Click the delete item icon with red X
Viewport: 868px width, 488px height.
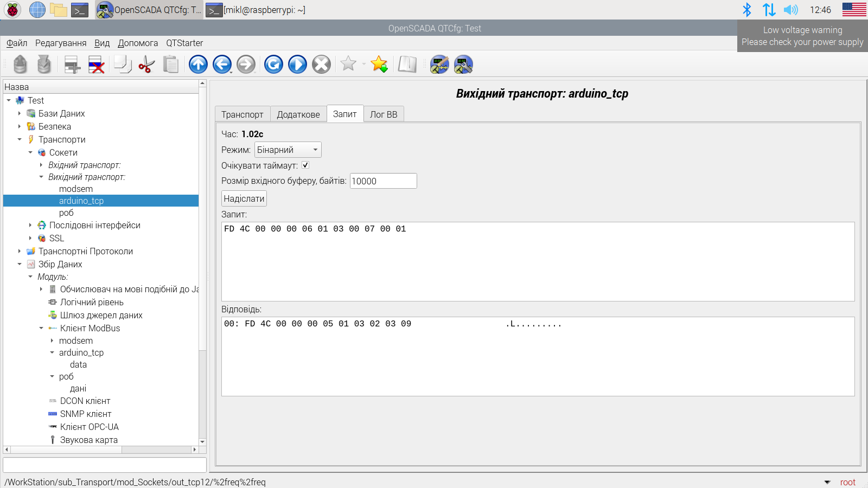[x=96, y=65]
